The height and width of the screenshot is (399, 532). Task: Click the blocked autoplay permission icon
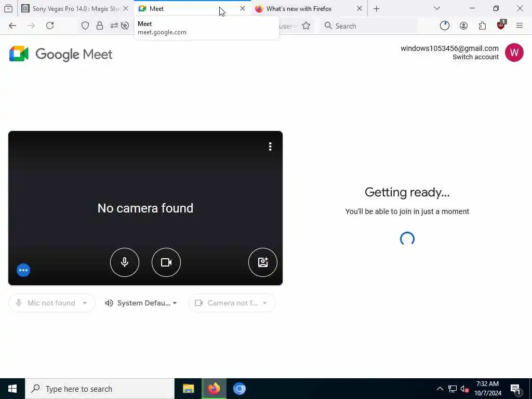tap(125, 26)
